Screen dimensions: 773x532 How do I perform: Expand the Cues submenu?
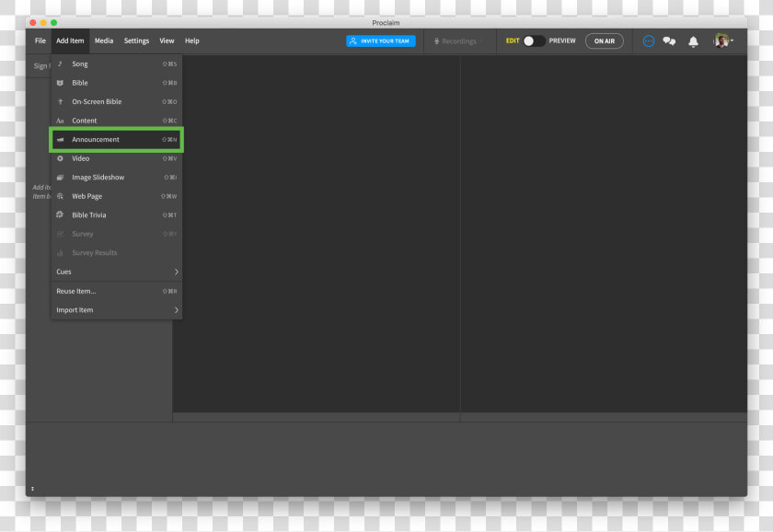pos(116,272)
